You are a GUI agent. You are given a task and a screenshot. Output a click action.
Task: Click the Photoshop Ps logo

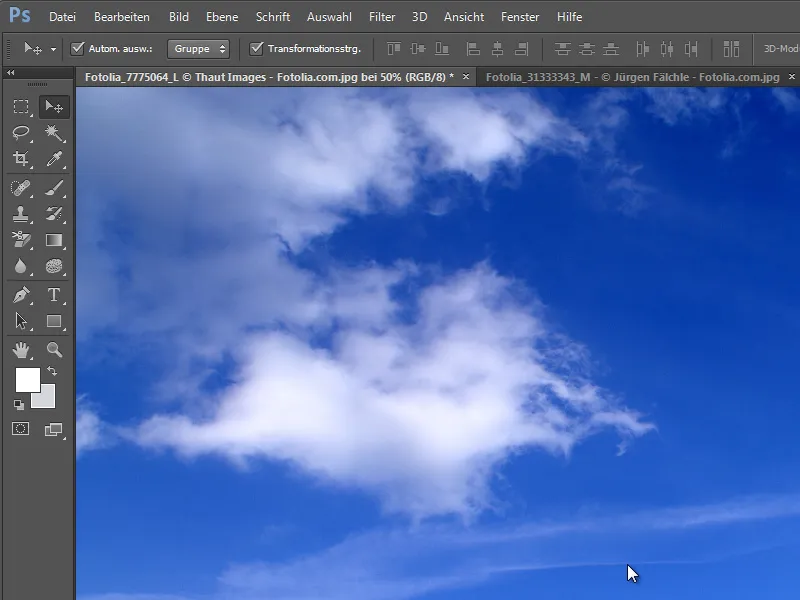[x=20, y=15]
